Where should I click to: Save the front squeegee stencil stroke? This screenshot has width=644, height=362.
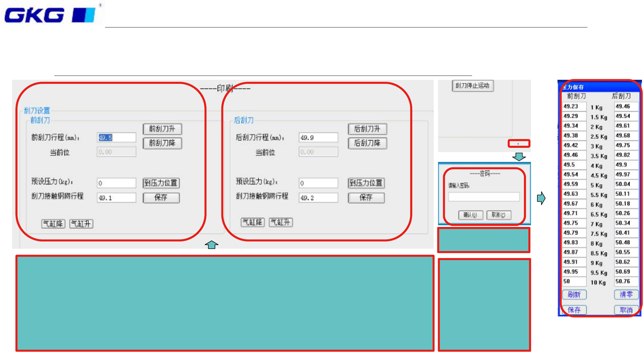tap(161, 198)
